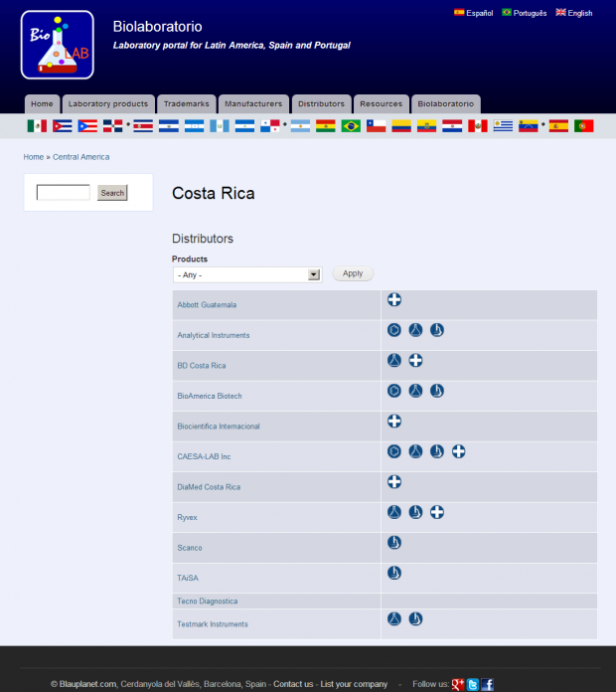This screenshot has width=616, height=692.
Task: Open the Tecno Diagnostica distributor link
Action: pyautogui.click(x=208, y=602)
